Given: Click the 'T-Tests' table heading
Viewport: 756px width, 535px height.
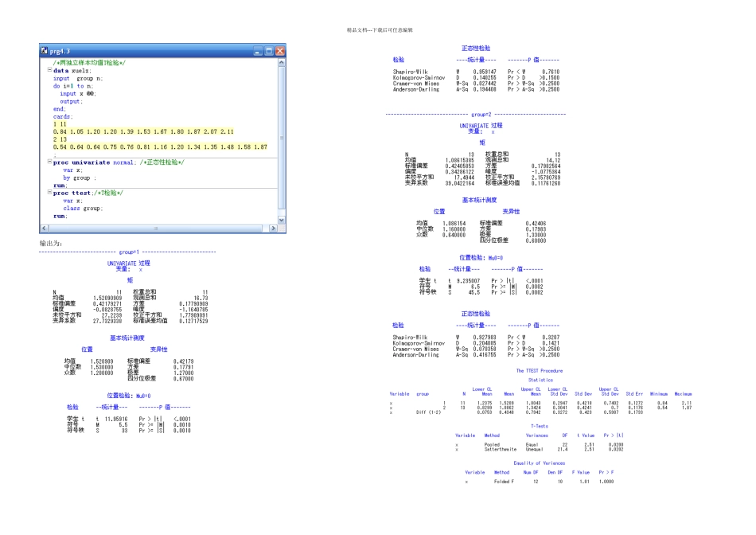Looking at the screenshot, I should pos(540,427).
